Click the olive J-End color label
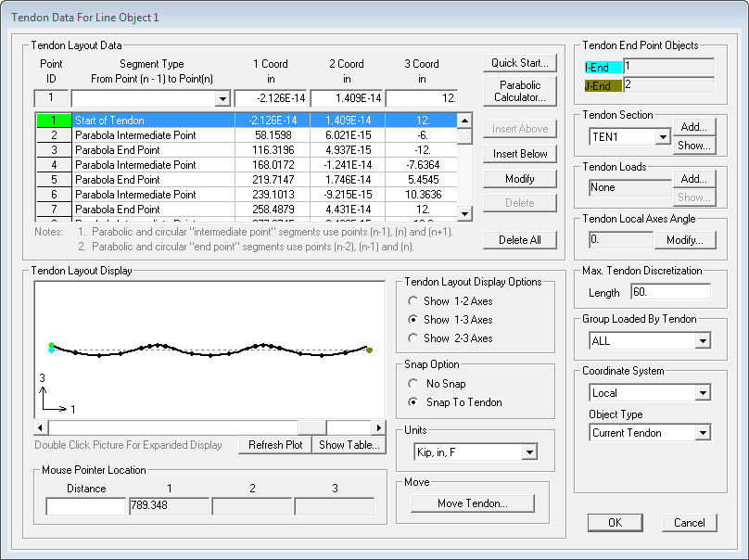This screenshot has height=560, width=749. click(x=603, y=86)
